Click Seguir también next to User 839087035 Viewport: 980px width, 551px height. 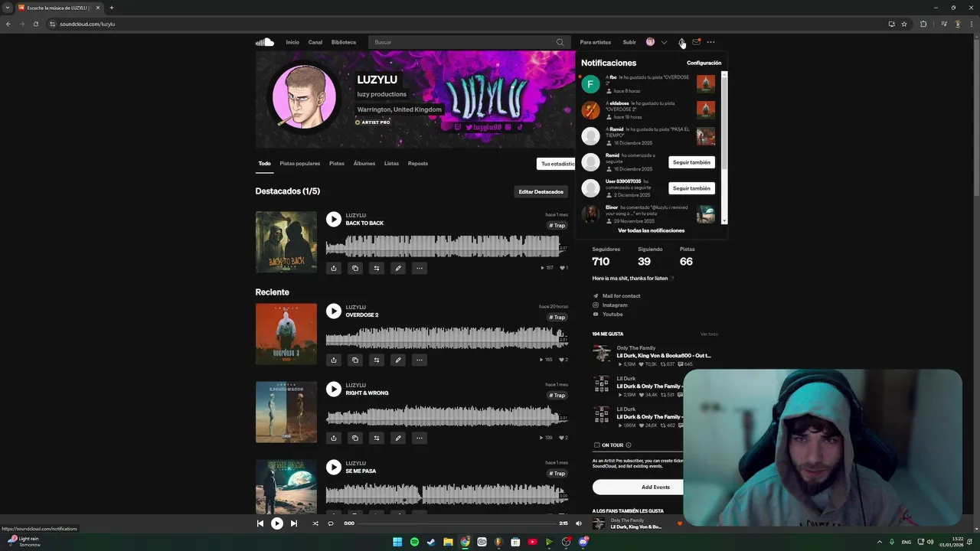click(691, 188)
